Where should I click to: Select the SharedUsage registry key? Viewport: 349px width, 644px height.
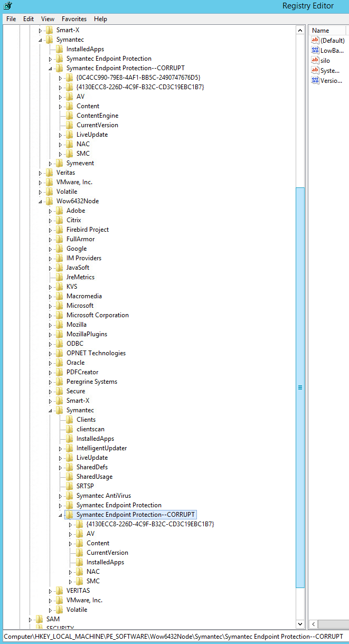(x=94, y=477)
